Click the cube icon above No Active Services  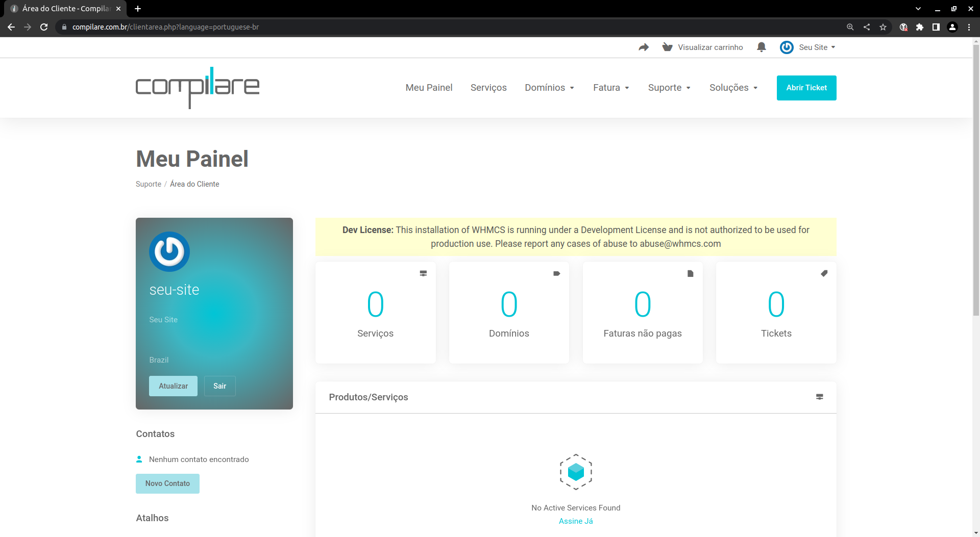pyautogui.click(x=576, y=472)
